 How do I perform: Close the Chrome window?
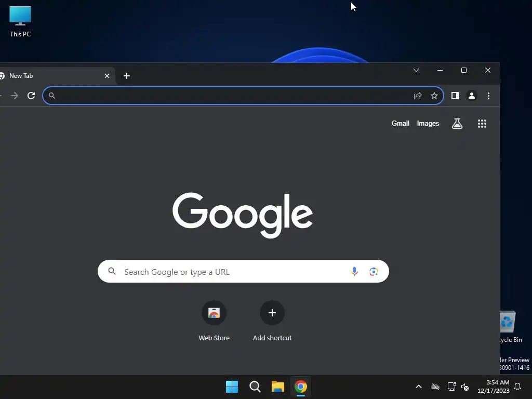(x=487, y=70)
